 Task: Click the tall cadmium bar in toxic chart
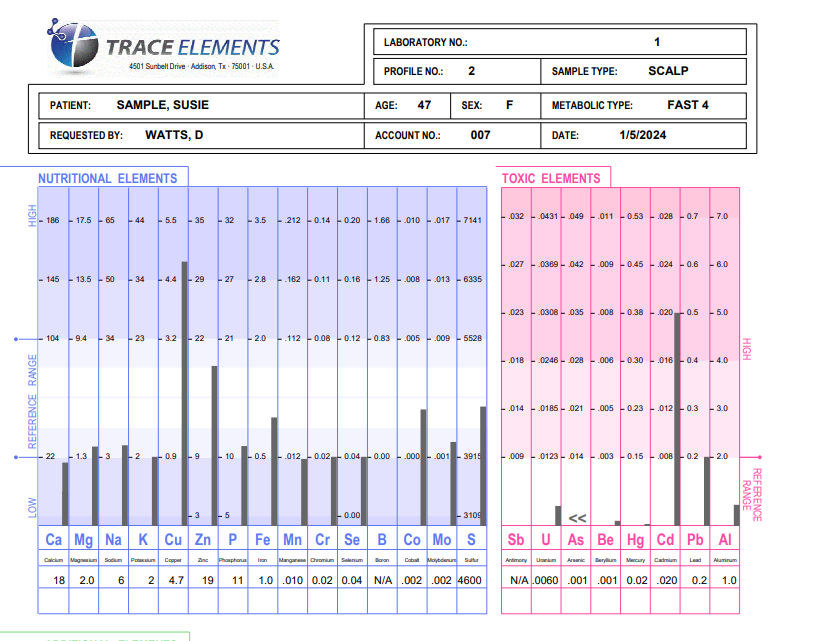(x=677, y=420)
